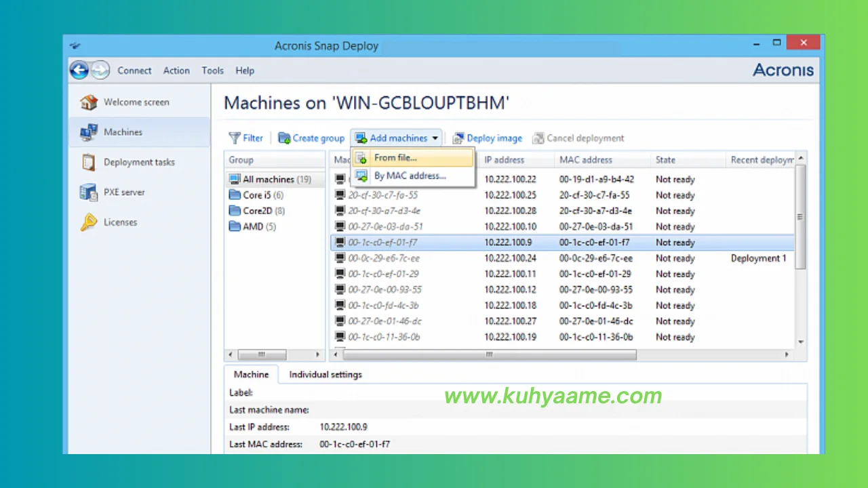Select machine row 00-27-0e-01-46-dc
The image size is (868, 488).
(x=562, y=321)
